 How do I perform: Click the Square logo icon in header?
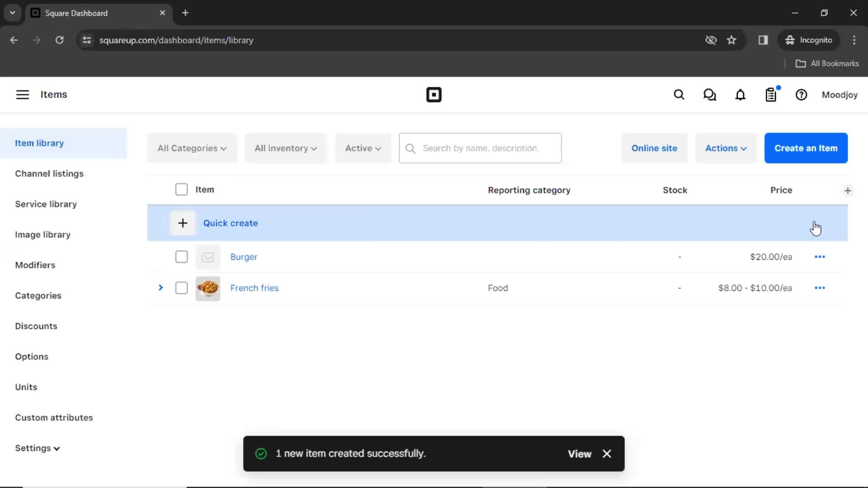tap(434, 94)
